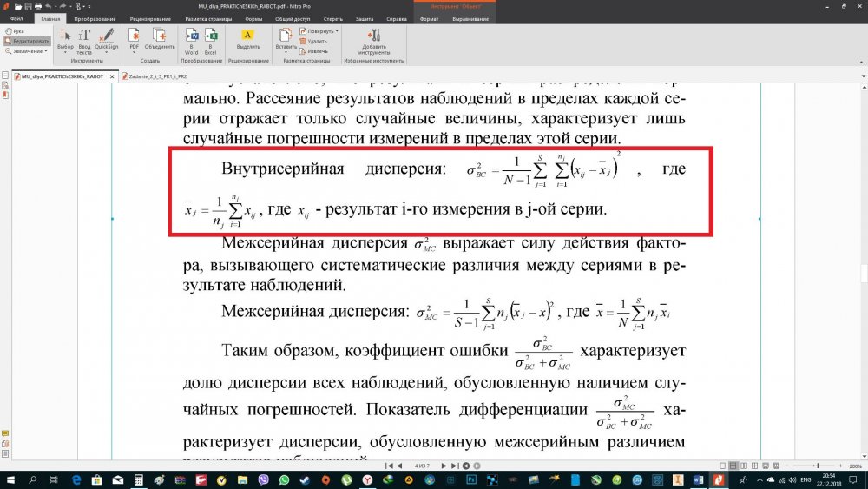The height and width of the screenshot is (489, 868).
Task: Switch to single page view mode
Action: click(722, 466)
